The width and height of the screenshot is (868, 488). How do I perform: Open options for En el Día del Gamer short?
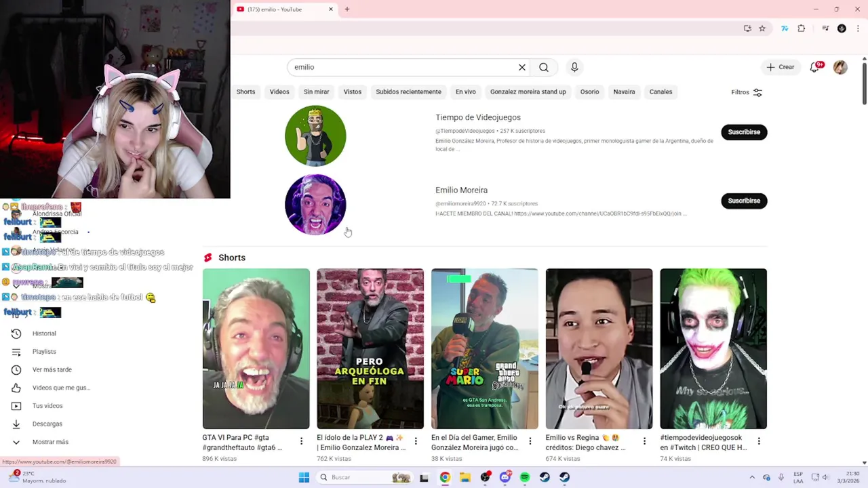(x=530, y=441)
